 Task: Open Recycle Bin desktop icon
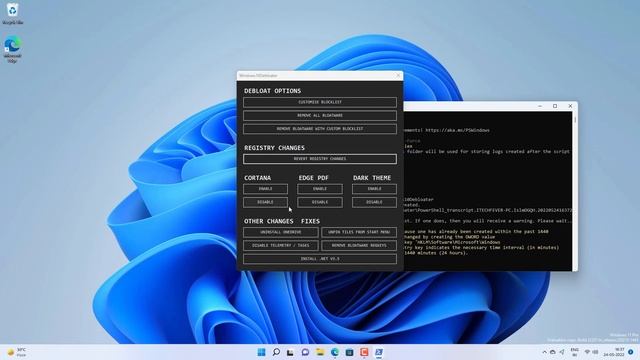[x=13, y=13]
